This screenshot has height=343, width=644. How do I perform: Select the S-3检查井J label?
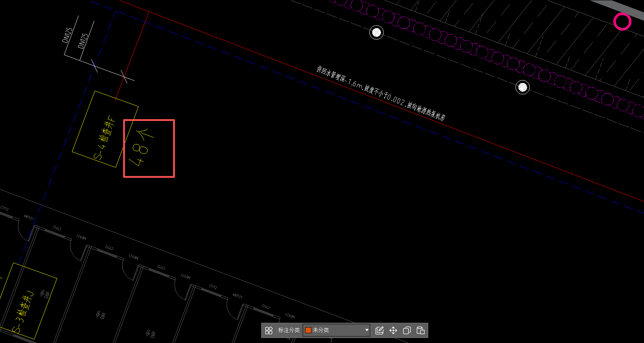click(x=23, y=312)
